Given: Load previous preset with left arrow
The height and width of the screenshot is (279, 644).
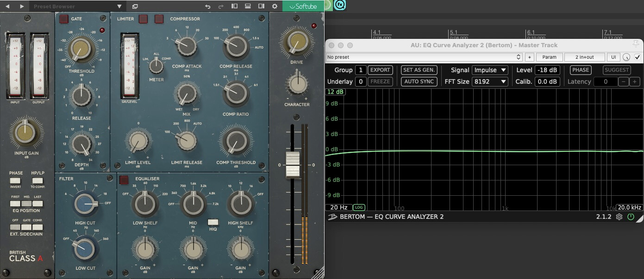Looking at the screenshot, I should point(7,6).
